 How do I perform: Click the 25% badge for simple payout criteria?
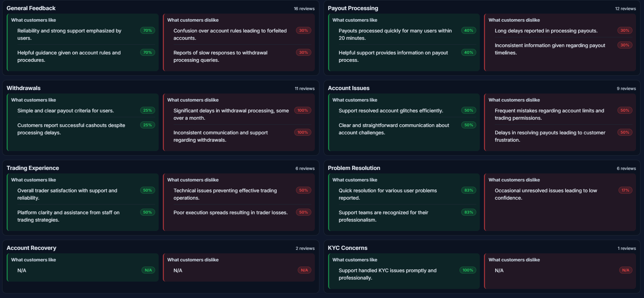click(x=147, y=110)
